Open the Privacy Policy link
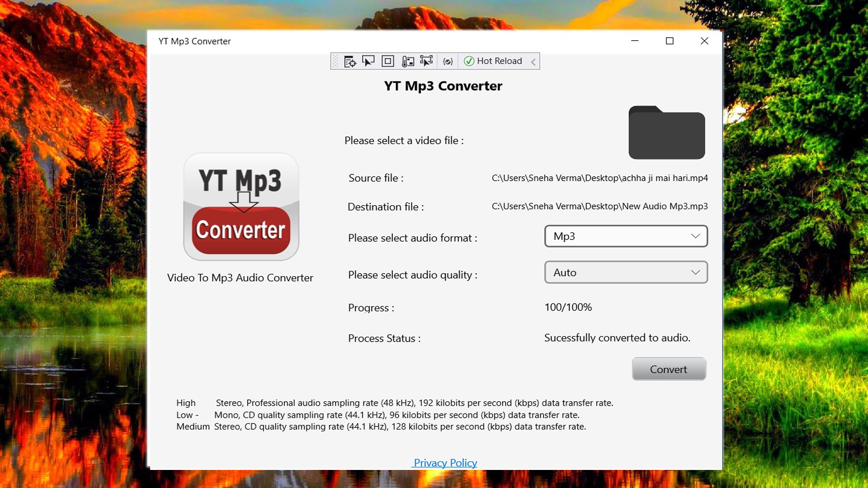The height and width of the screenshot is (488, 868). (x=445, y=463)
